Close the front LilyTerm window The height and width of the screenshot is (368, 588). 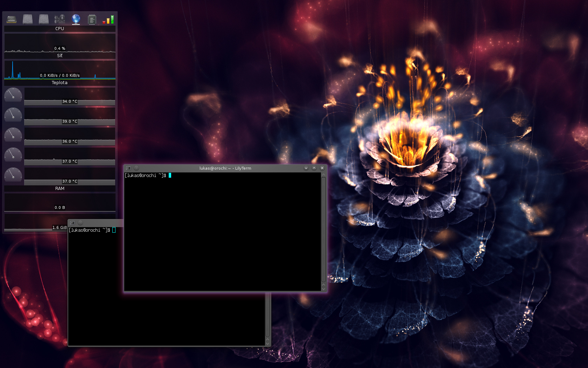322,168
